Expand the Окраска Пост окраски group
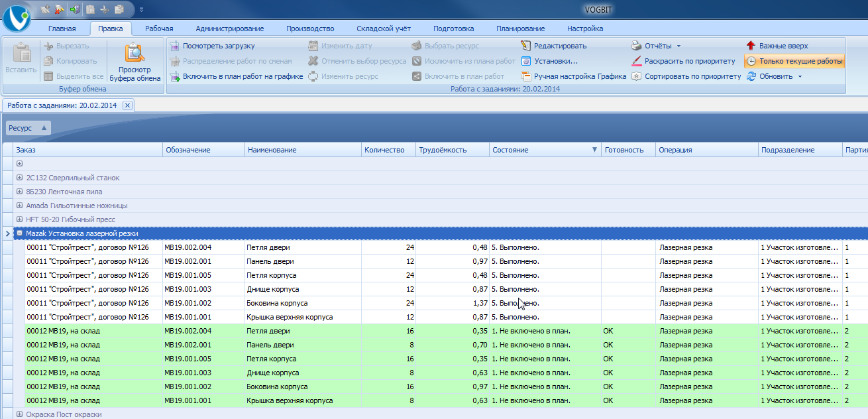This screenshot has width=868, height=419. [x=20, y=414]
